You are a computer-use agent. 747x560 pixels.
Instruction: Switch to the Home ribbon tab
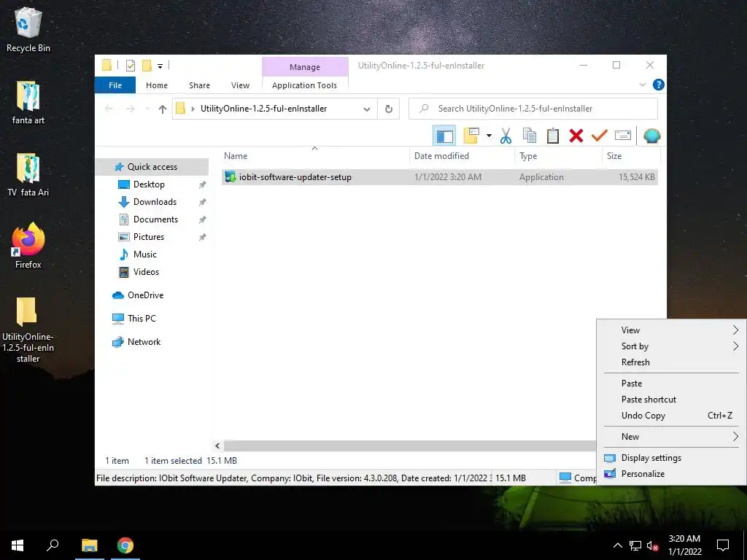[x=157, y=85]
